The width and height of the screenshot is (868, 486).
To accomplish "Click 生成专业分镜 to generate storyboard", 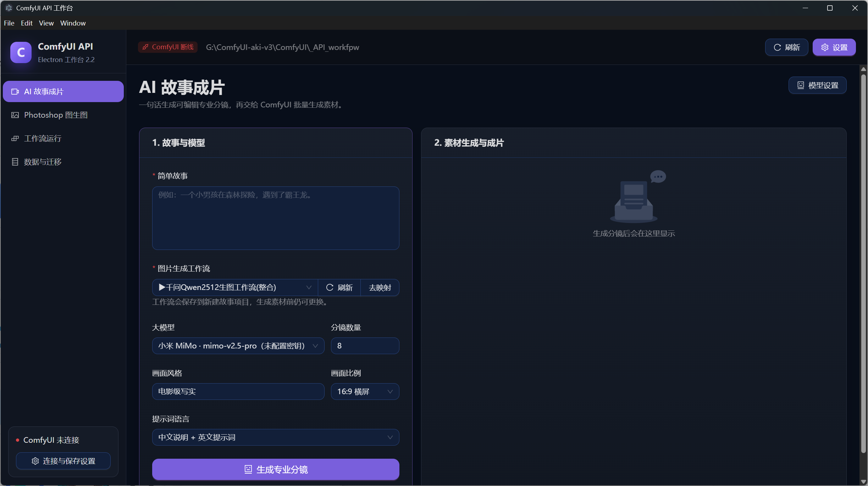I will [276, 470].
